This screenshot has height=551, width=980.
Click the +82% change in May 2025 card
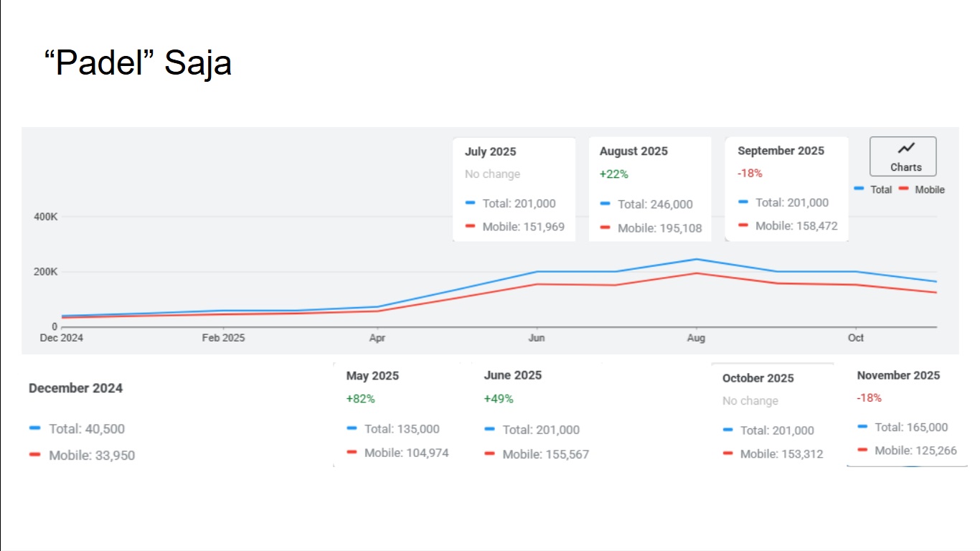(x=360, y=399)
